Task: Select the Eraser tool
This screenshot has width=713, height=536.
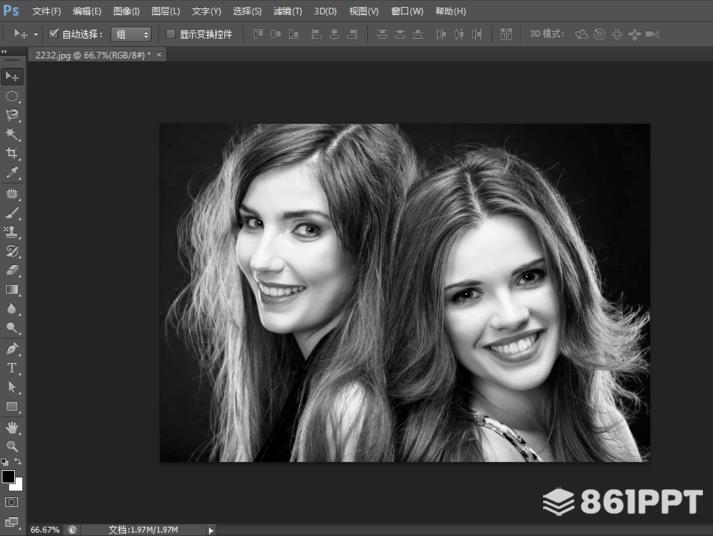Action: (12, 270)
